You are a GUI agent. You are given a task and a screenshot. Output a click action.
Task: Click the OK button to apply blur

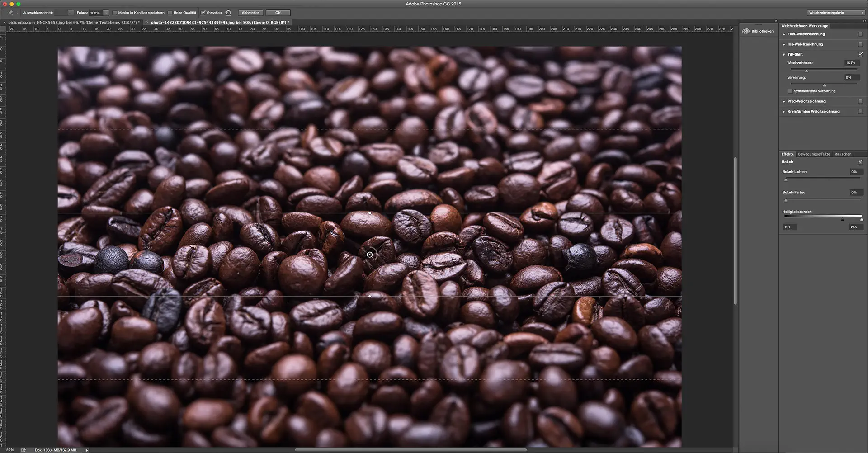click(278, 13)
